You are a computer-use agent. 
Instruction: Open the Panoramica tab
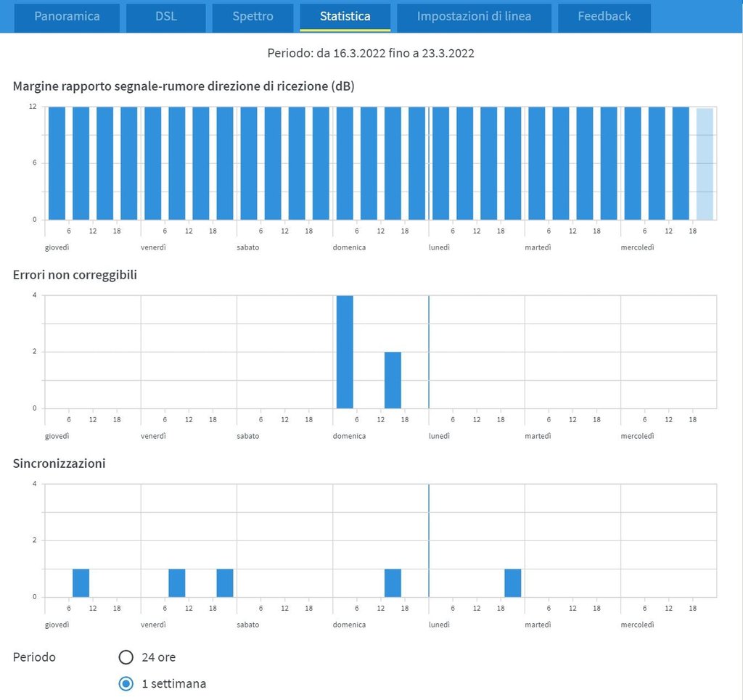(67, 17)
